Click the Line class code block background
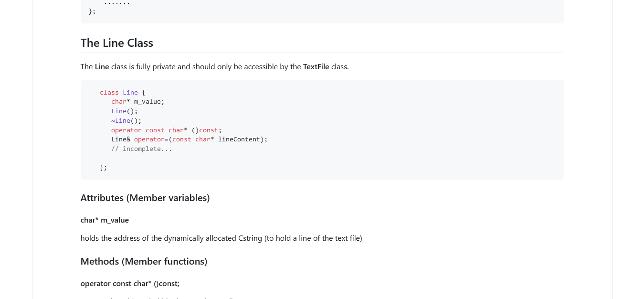Viewport: 644px width, 299px height. pyautogui.click(x=430, y=129)
